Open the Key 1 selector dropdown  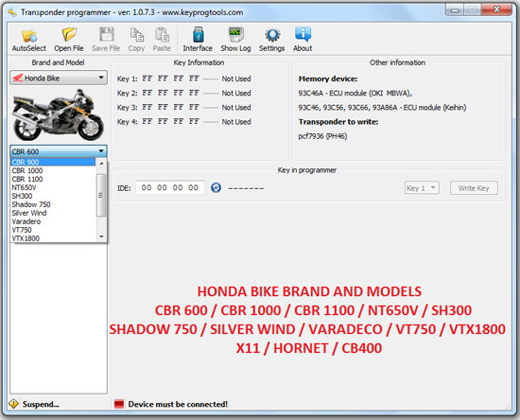tap(422, 188)
